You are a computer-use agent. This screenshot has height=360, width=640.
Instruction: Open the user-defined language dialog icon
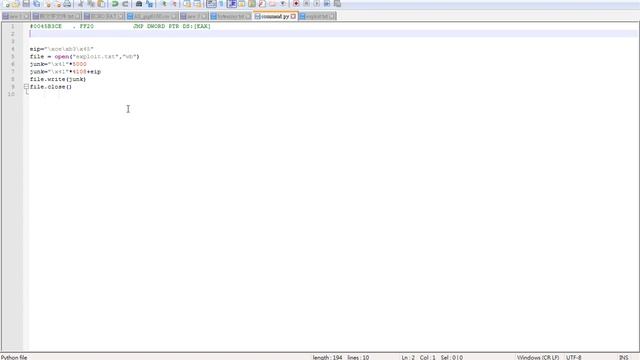242,4
